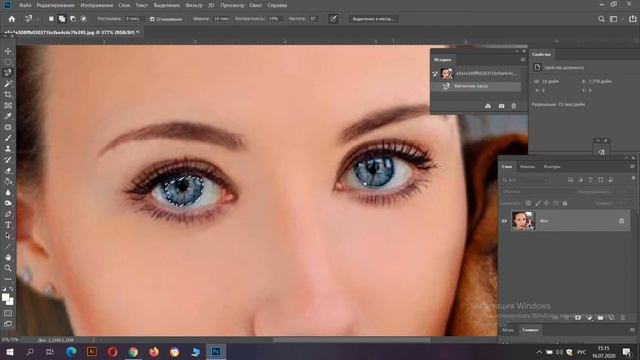Open the workspace switcher icon
Screen dimensions: 640x360
pyautogui.click(x=613, y=19)
